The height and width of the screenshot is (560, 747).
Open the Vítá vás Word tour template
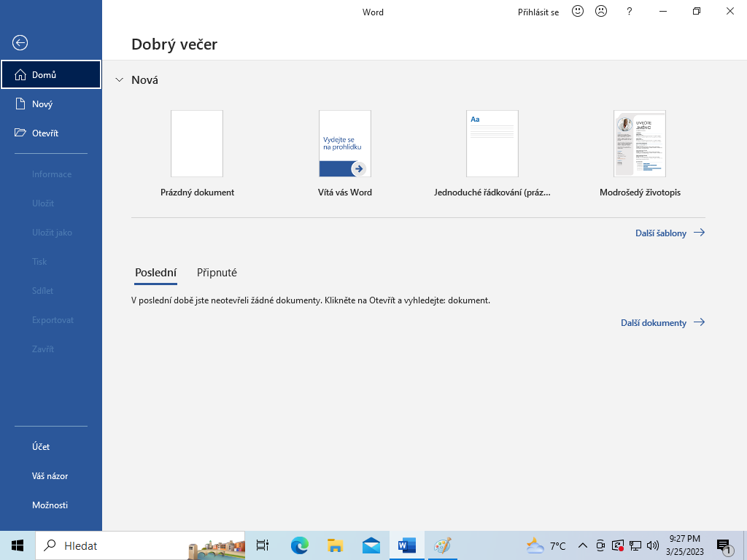point(345,153)
